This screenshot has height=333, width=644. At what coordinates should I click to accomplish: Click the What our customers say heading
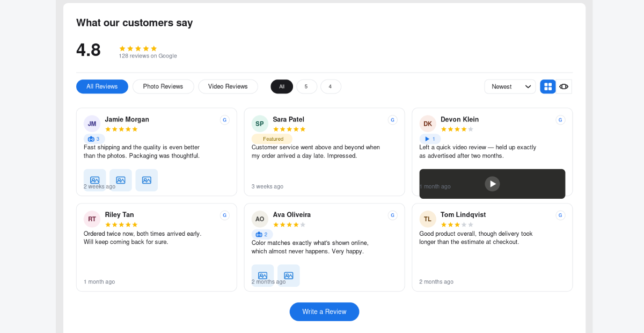(134, 23)
